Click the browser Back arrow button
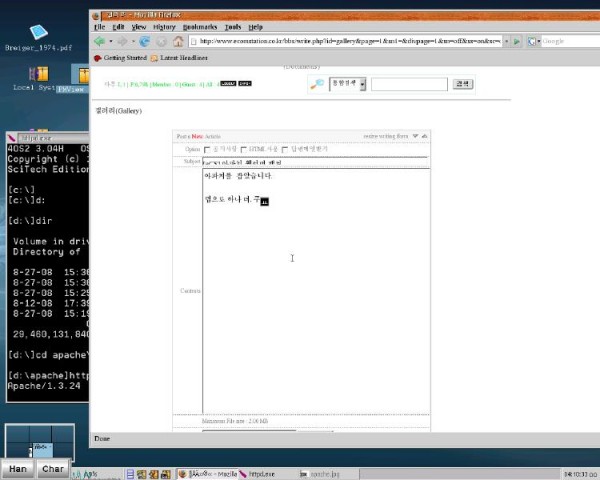Screen dimensions: 600x480 (101, 41)
